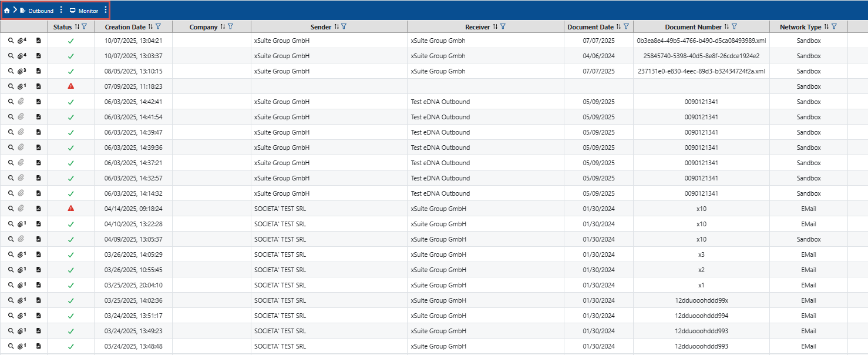Toggle sorting on the Sender column
The image size is (868, 355).
point(337,26)
